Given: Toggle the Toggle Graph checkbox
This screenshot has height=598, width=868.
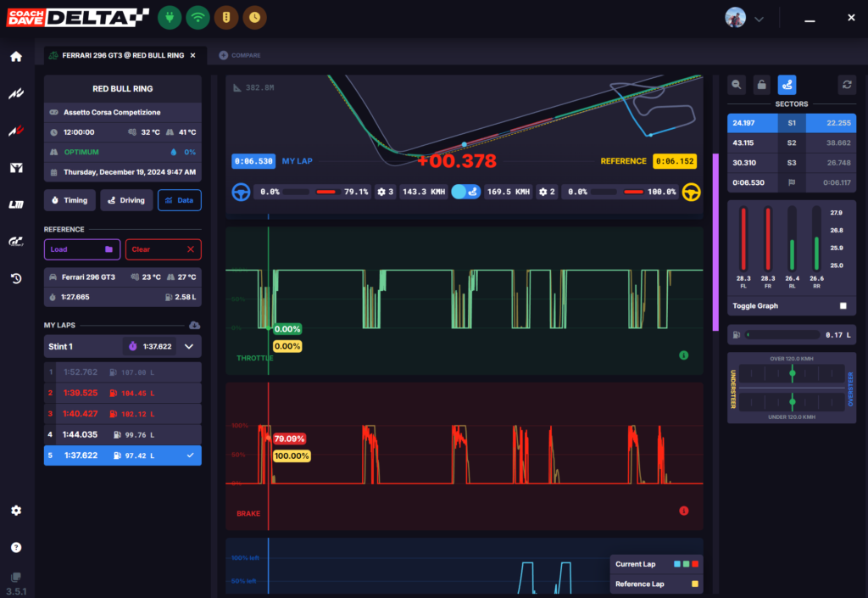Looking at the screenshot, I should [x=843, y=305].
